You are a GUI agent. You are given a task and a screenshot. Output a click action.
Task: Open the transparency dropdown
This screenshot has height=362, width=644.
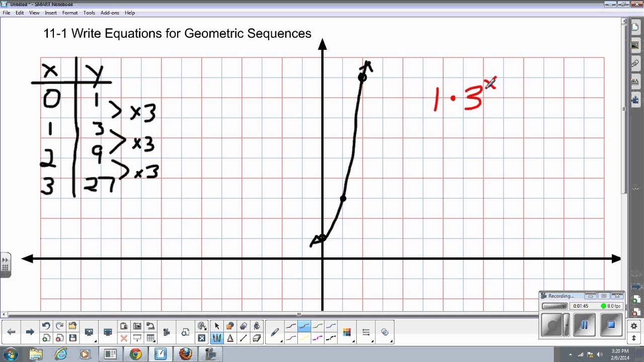point(385,332)
